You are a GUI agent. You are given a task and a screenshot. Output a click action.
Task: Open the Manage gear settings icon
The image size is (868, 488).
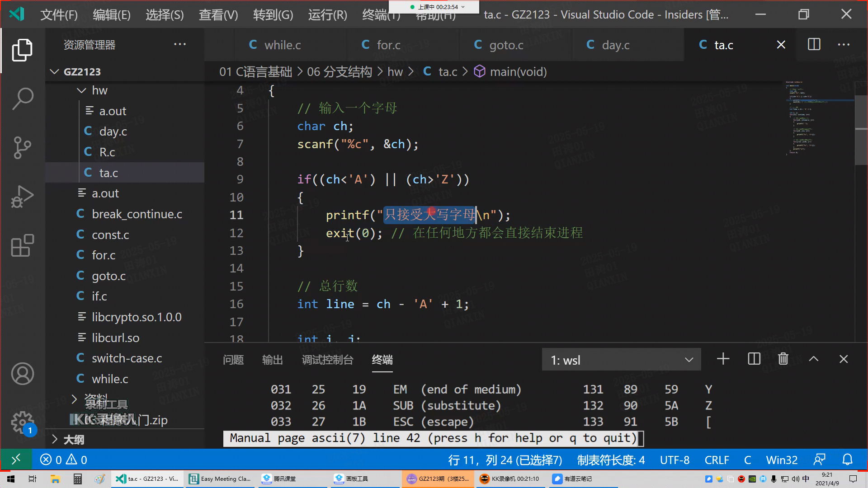tap(22, 422)
